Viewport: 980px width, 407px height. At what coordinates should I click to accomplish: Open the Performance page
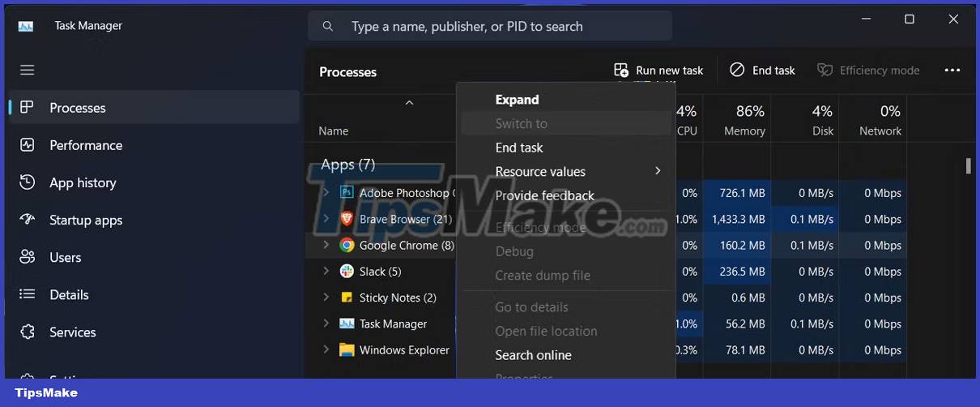tap(152, 145)
